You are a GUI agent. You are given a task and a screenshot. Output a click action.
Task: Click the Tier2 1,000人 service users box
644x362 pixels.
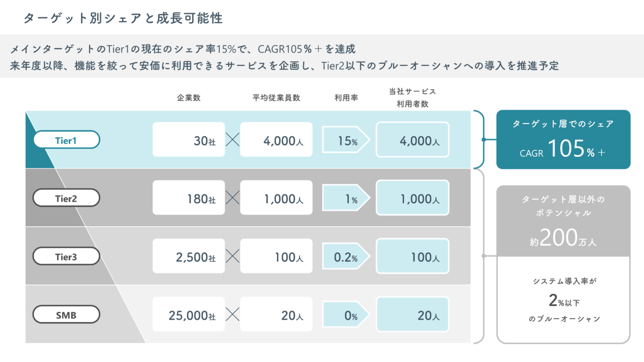coord(413,198)
